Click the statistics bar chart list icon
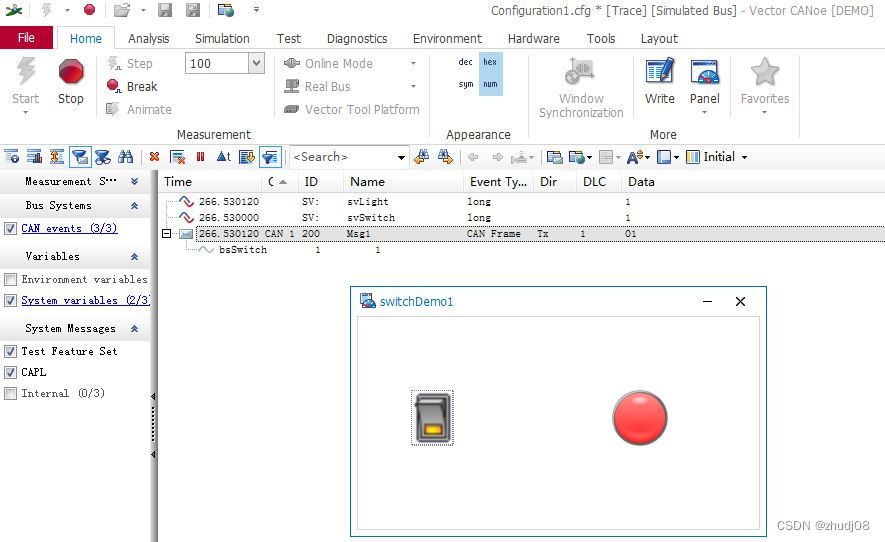 tap(34, 157)
